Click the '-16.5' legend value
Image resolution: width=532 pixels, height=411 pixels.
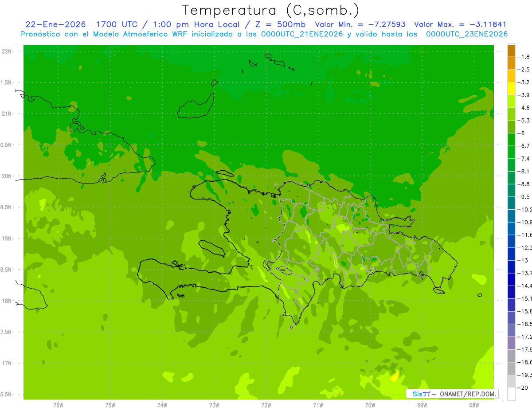525,324
